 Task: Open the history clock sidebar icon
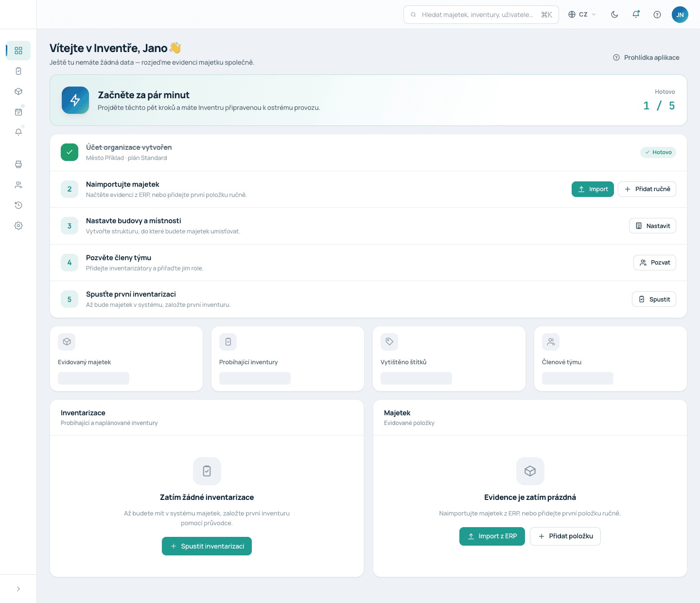pyautogui.click(x=18, y=205)
